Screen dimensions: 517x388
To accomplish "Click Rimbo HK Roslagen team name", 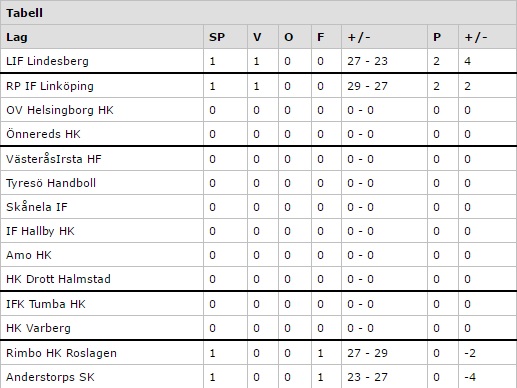I will (x=61, y=353).
